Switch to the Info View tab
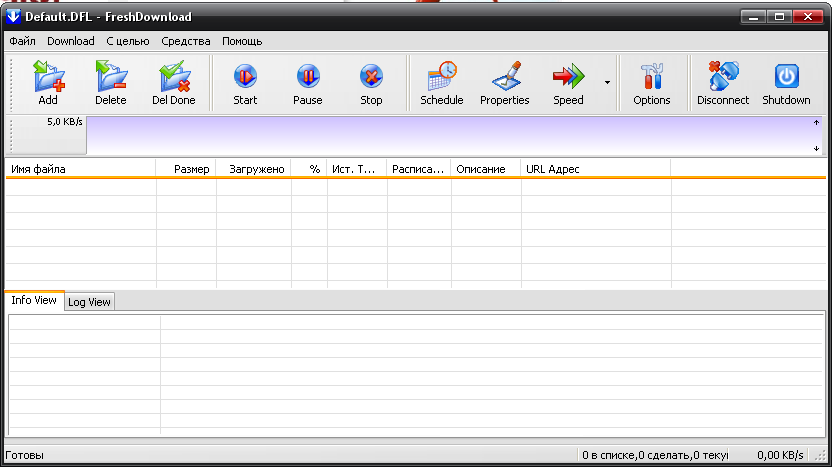 pos(34,300)
